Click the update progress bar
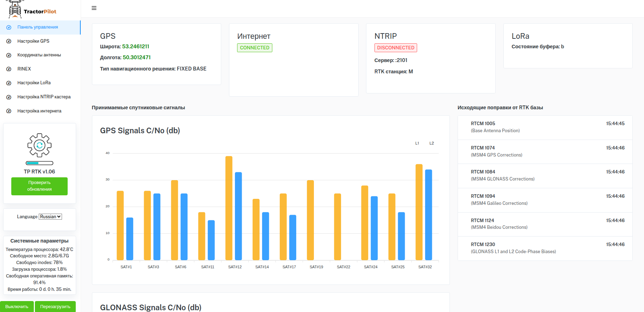The height and width of the screenshot is (312, 644). pyautogui.click(x=39, y=163)
